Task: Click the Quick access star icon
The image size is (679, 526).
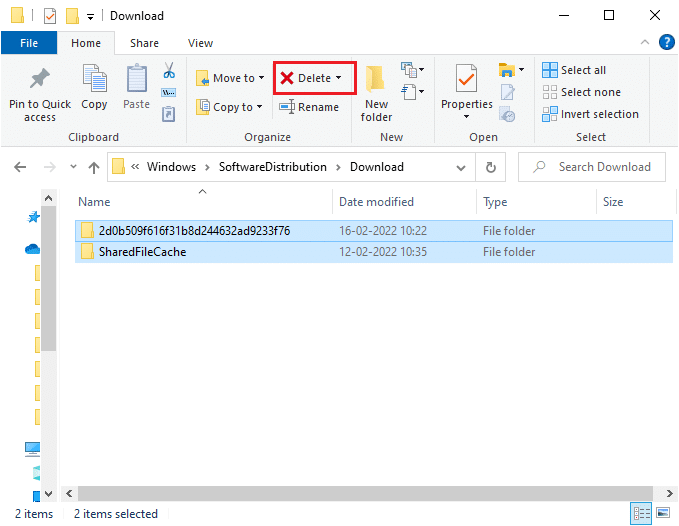Action: coord(33,217)
